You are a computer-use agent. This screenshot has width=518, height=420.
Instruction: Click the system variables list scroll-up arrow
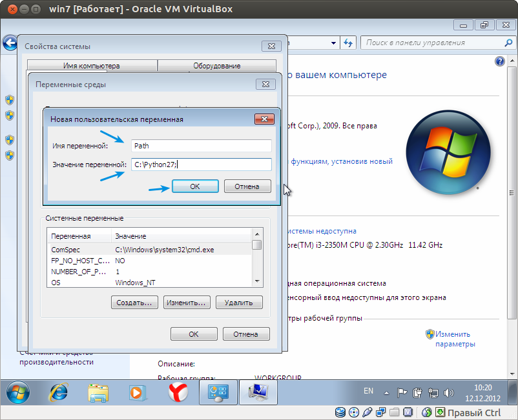point(257,234)
